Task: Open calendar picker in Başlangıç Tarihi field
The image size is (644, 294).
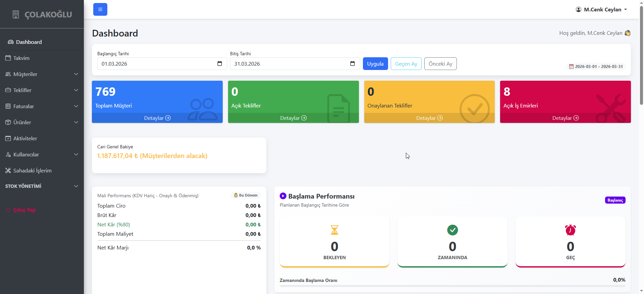Action: point(220,64)
